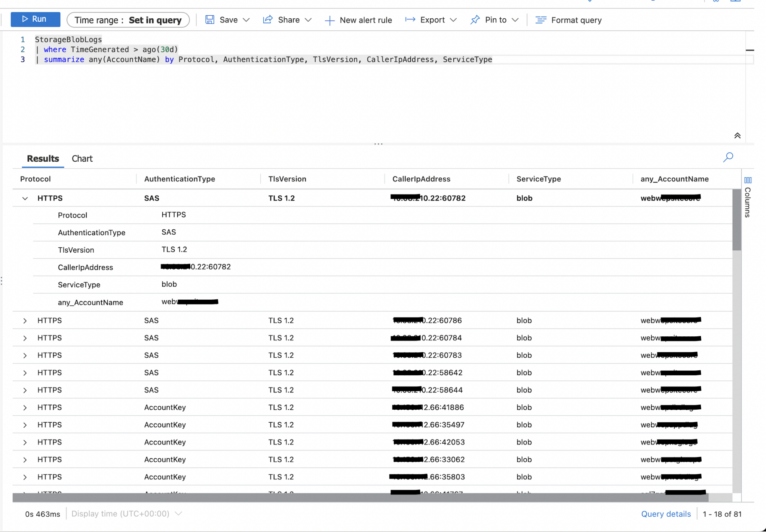The image size is (766, 532).
Task: Click the horizontal scrollbar below the results
Action: click(359, 498)
